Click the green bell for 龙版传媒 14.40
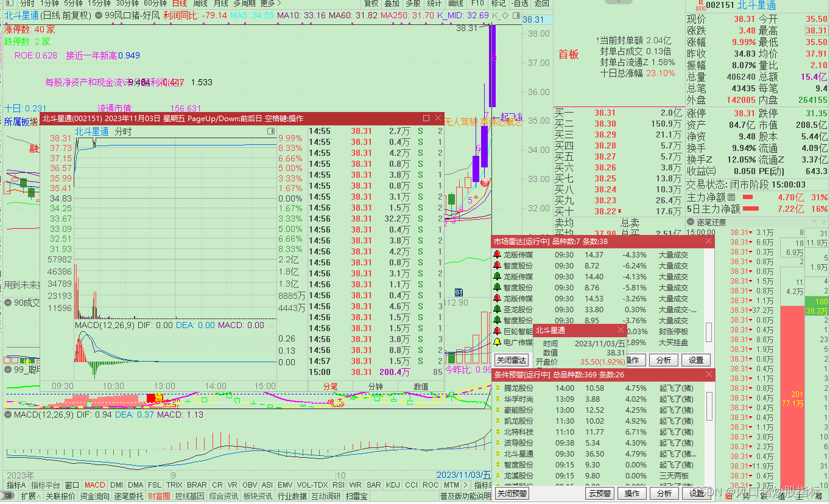The image size is (830, 504). [x=497, y=277]
